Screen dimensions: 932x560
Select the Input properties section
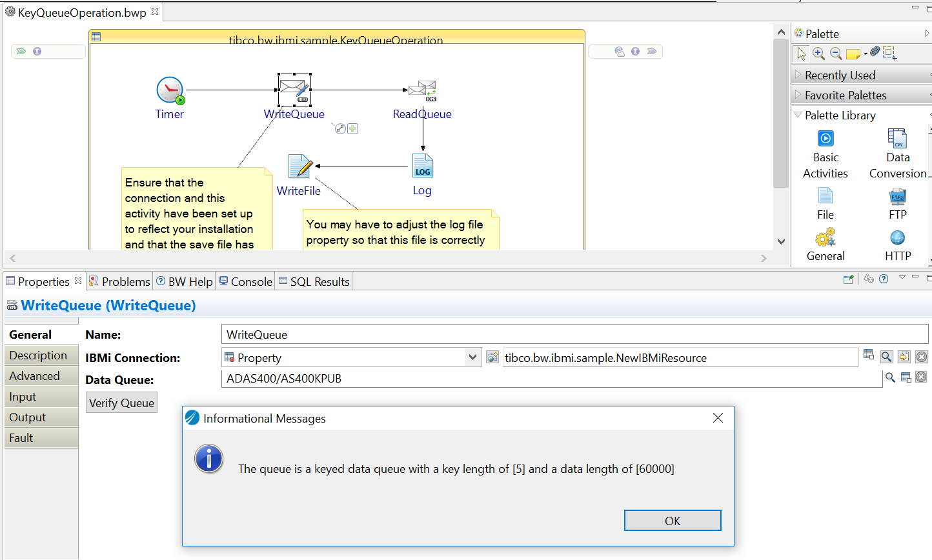tap(41, 397)
